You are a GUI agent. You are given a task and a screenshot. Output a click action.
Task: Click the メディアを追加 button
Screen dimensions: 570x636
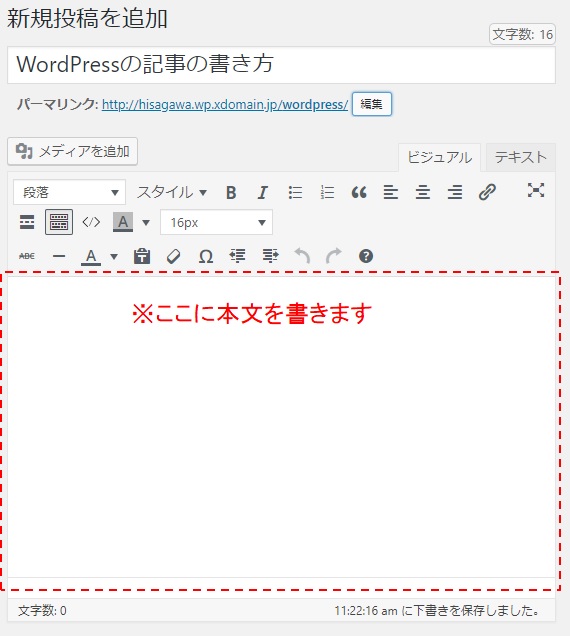(x=72, y=151)
